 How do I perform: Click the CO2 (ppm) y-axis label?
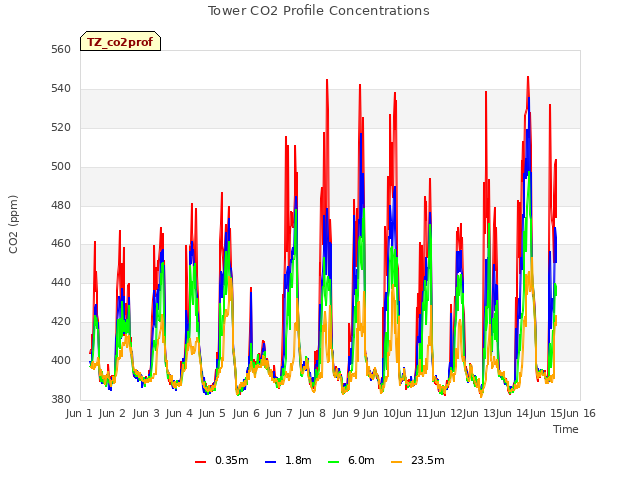13,224
